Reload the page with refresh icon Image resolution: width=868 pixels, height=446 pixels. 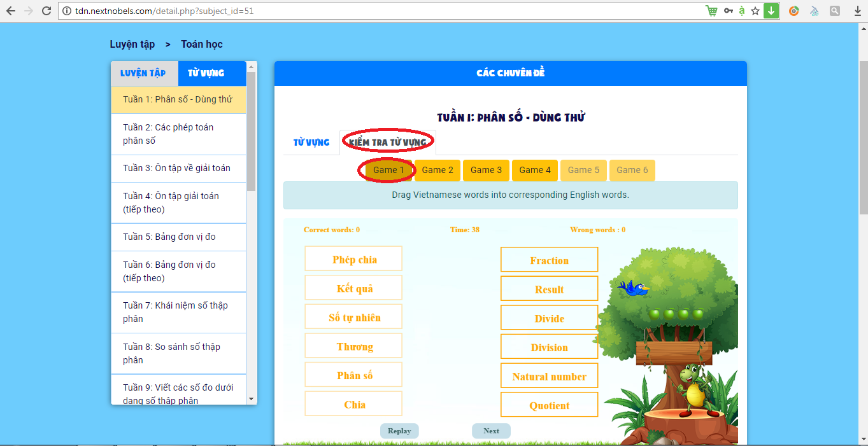(46, 11)
